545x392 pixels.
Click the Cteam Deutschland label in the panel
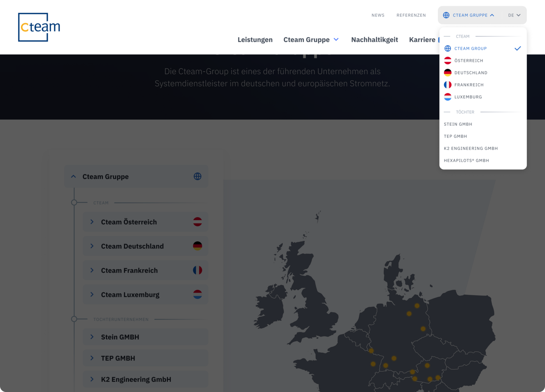(x=132, y=246)
